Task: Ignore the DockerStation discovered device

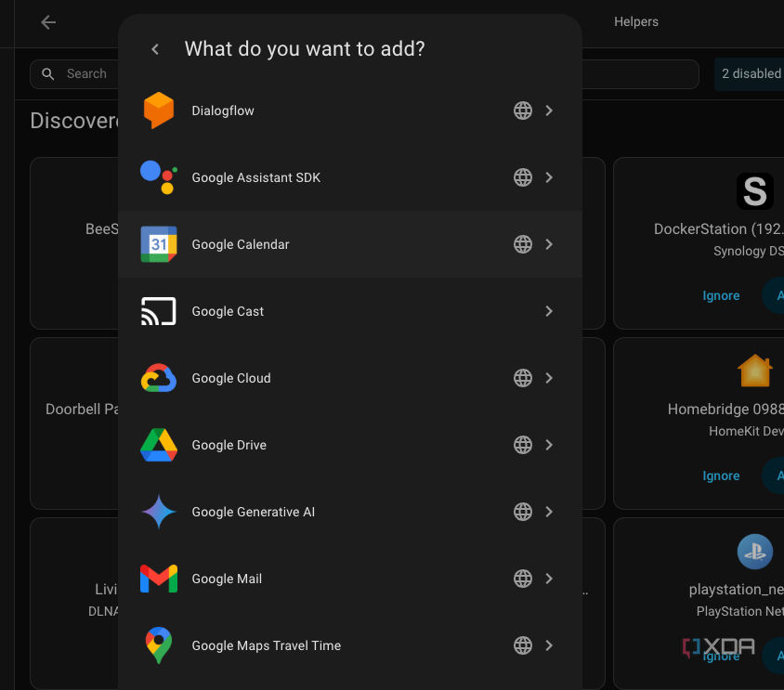Action: [721, 295]
